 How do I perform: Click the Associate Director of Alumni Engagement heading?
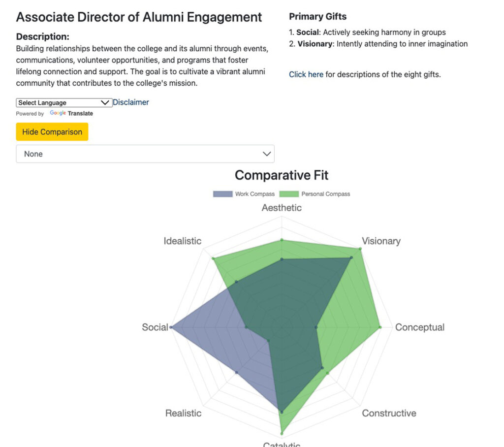(139, 17)
